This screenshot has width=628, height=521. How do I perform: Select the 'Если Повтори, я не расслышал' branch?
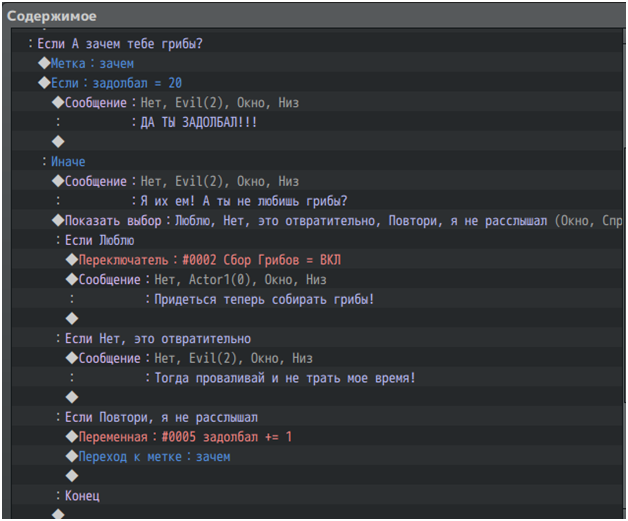[161, 417]
